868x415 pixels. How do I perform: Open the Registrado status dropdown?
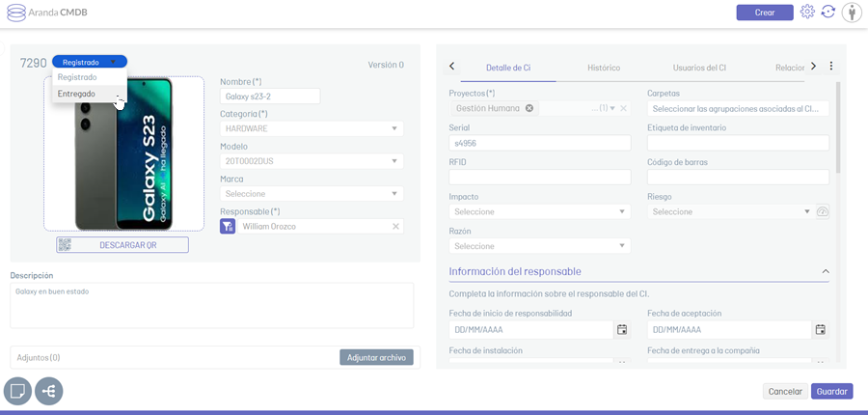click(x=90, y=62)
